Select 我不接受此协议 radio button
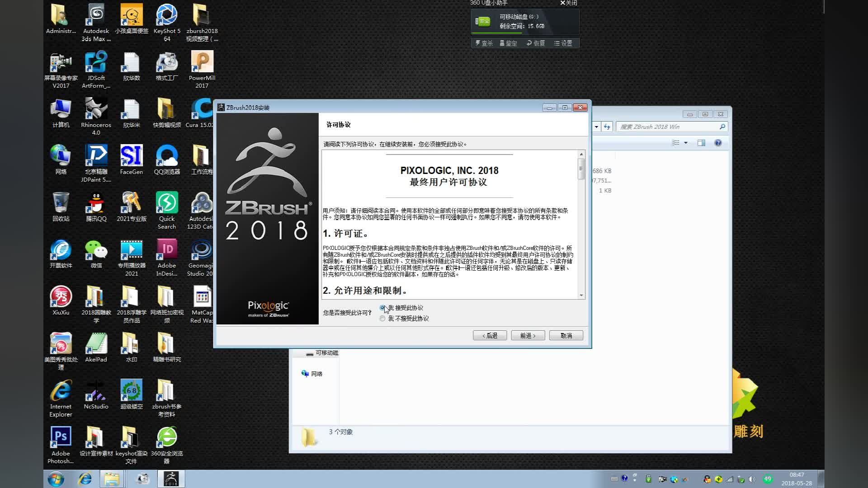 (382, 319)
